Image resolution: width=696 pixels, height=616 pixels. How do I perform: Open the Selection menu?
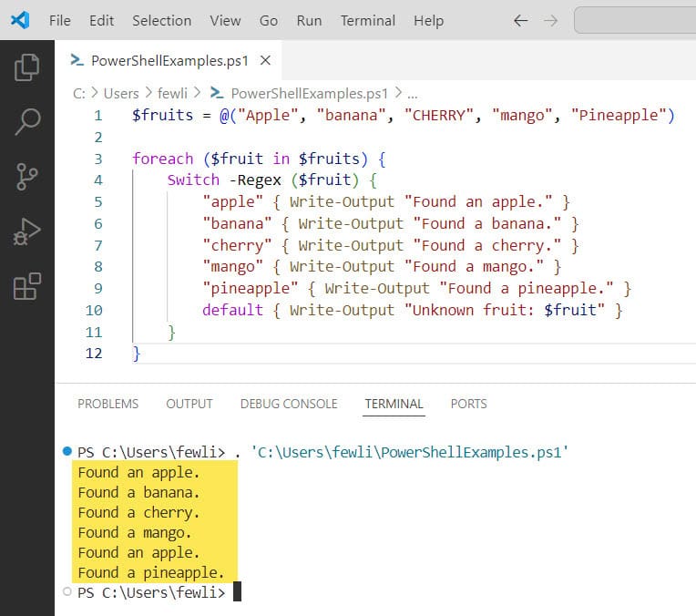161,20
